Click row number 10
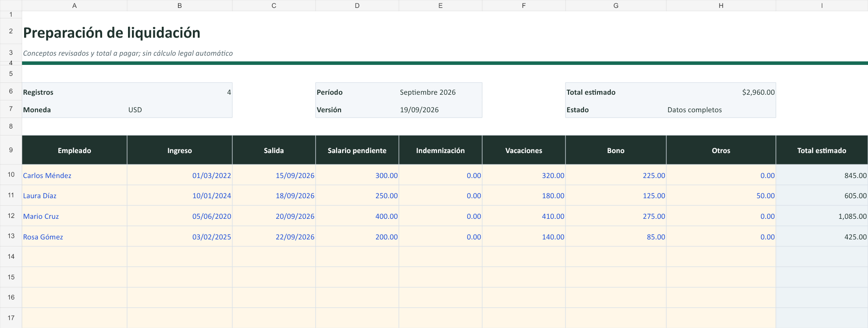Screen dimensions: 868x328 (x=11, y=175)
